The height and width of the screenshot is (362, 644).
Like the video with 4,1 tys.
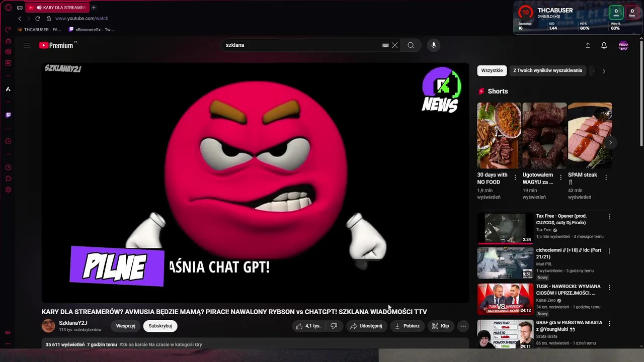pos(308,326)
